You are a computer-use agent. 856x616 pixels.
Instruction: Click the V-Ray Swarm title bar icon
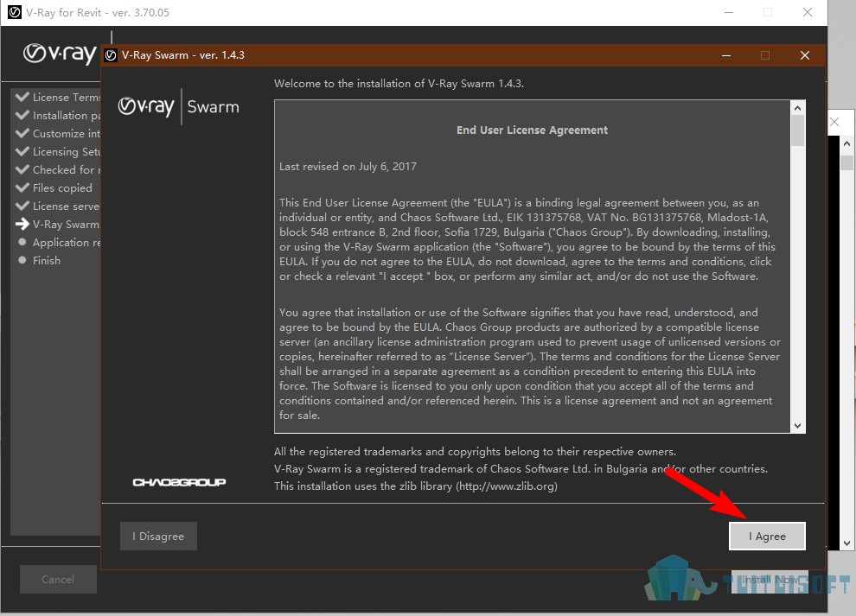111,55
